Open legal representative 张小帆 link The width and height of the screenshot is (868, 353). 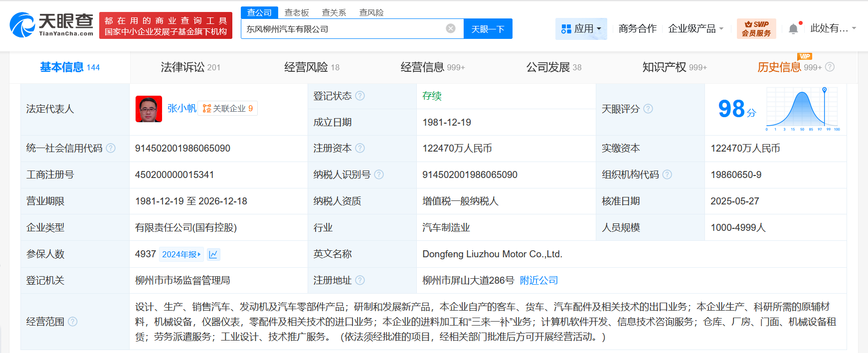point(181,108)
